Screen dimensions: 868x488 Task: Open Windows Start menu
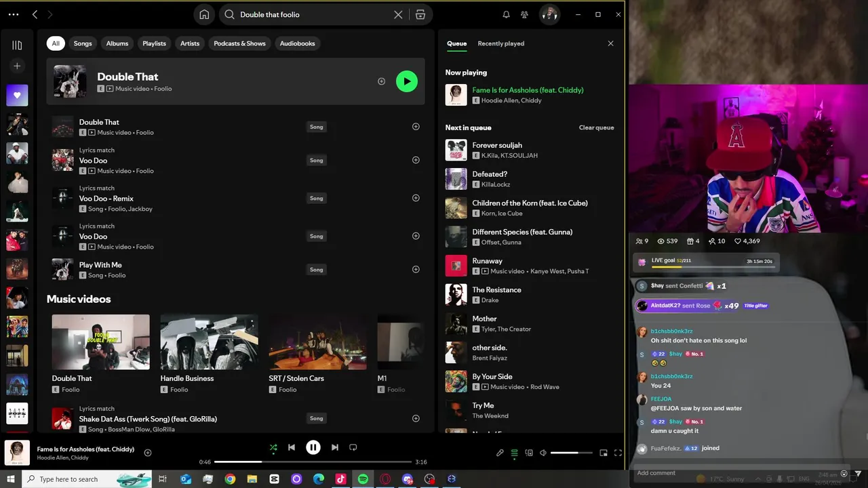coord(11,479)
